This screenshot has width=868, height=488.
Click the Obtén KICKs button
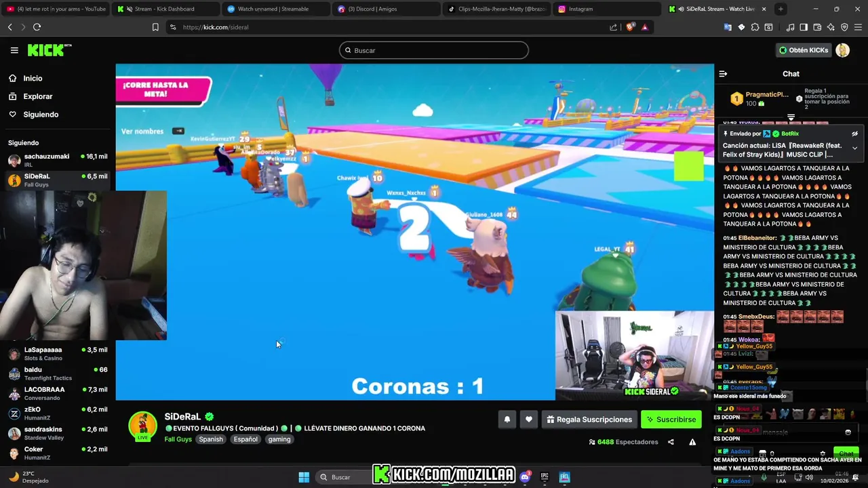click(804, 50)
